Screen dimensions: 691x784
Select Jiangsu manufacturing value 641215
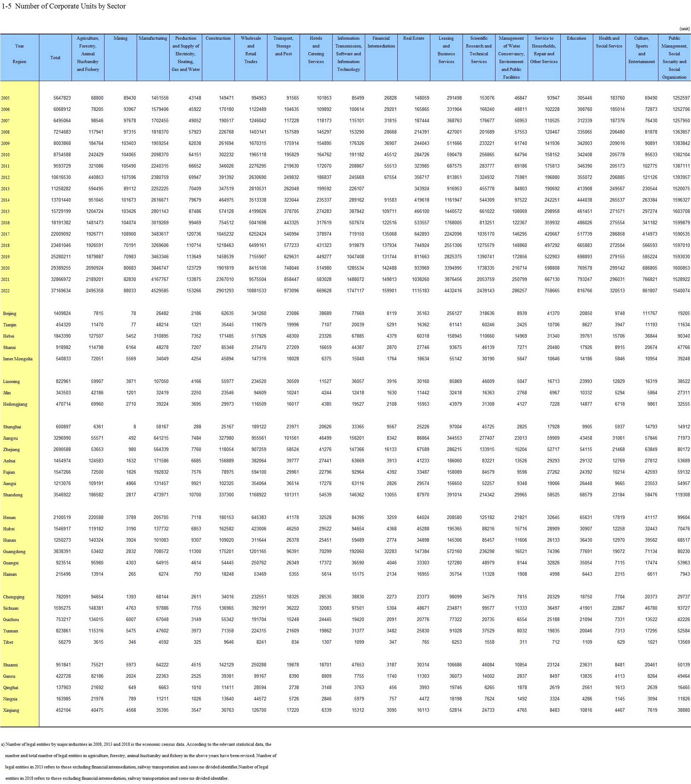coord(161,438)
